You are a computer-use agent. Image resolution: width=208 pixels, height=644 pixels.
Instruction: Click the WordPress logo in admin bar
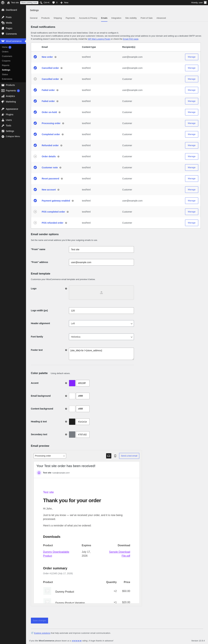tap(3, 2)
